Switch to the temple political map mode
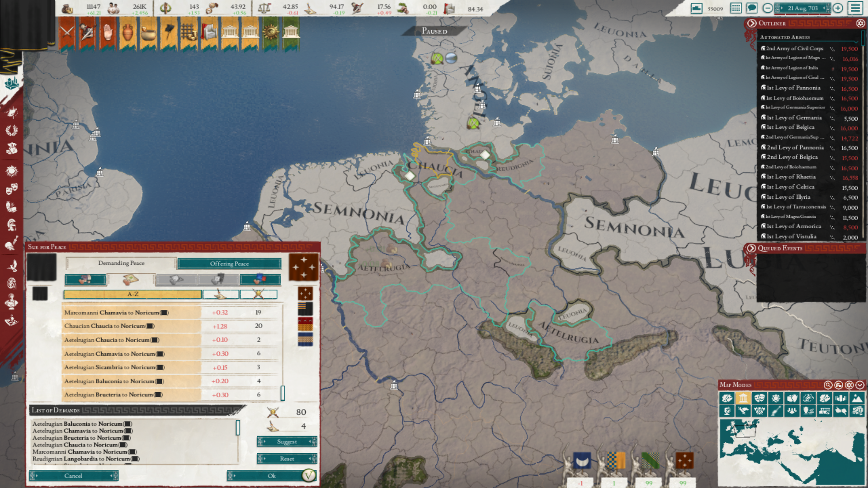The height and width of the screenshot is (488, 868). (743, 398)
